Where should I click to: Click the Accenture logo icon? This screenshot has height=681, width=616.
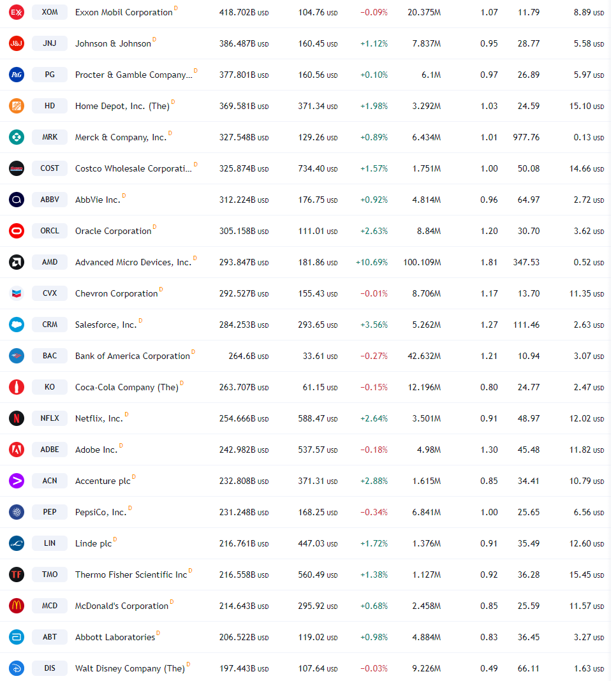(x=17, y=481)
